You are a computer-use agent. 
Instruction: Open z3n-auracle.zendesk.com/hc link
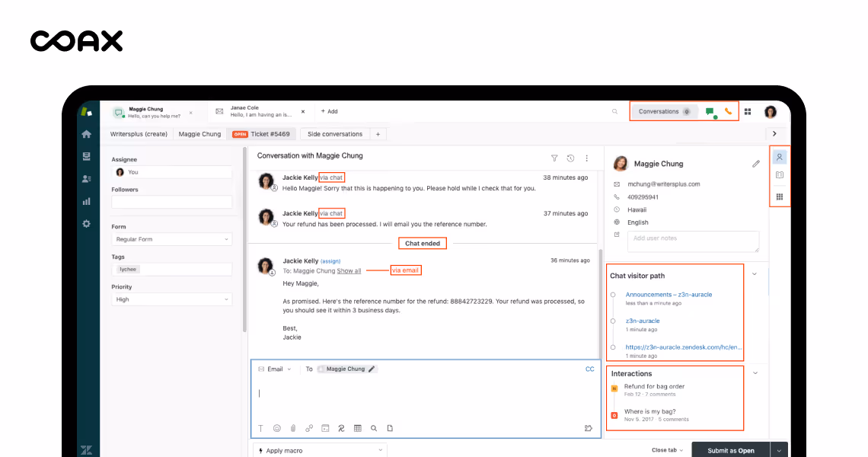[684, 347]
